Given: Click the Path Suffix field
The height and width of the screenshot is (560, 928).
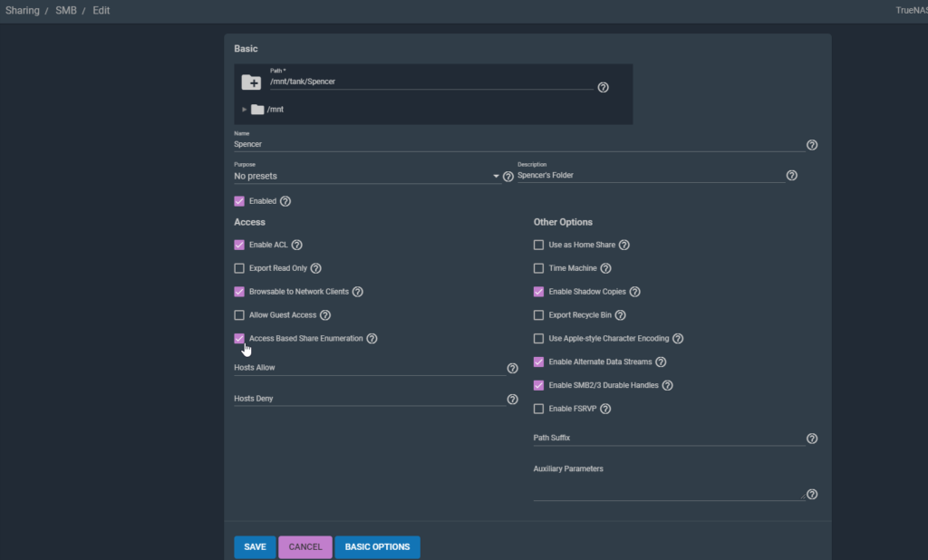Looking at the screenshot, I should [669, 438].
